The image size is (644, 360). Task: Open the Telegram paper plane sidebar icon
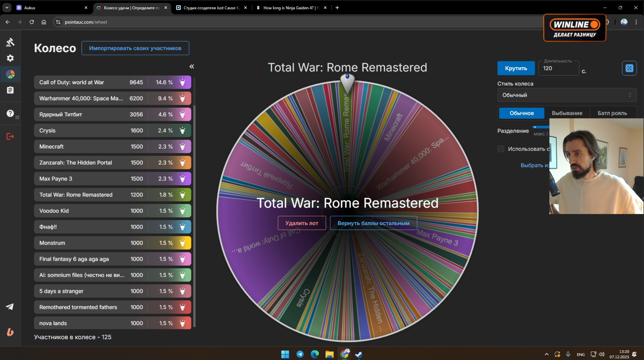[10, 307]
